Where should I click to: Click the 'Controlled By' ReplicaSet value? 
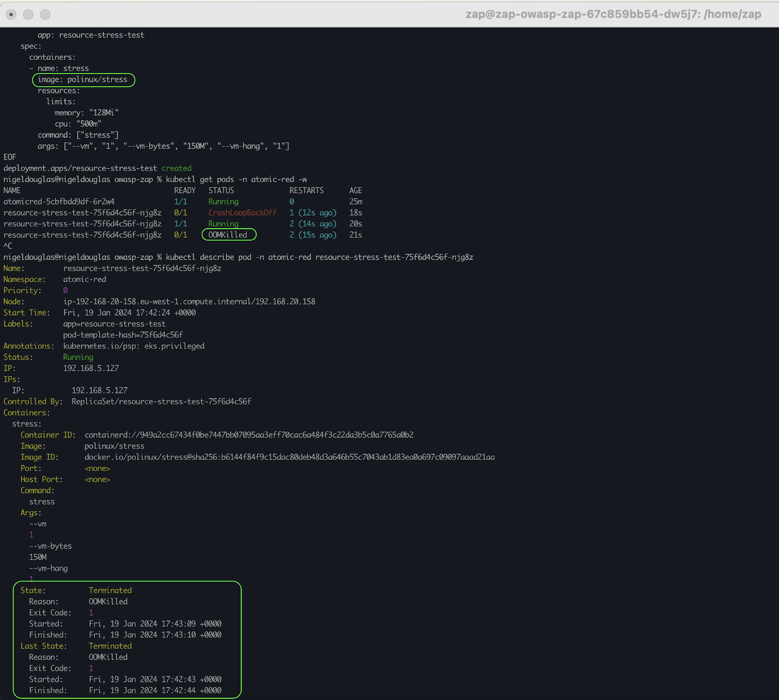point(161,401)
